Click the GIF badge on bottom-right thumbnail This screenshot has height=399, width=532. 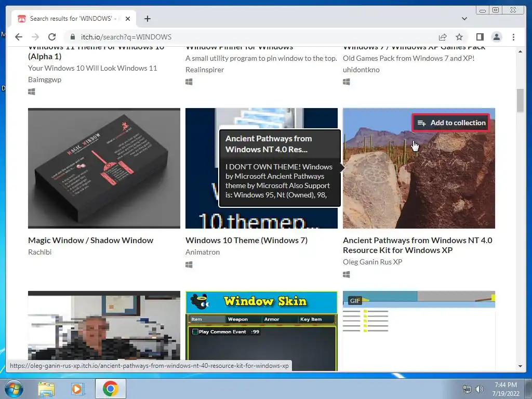tap(355, 301)
